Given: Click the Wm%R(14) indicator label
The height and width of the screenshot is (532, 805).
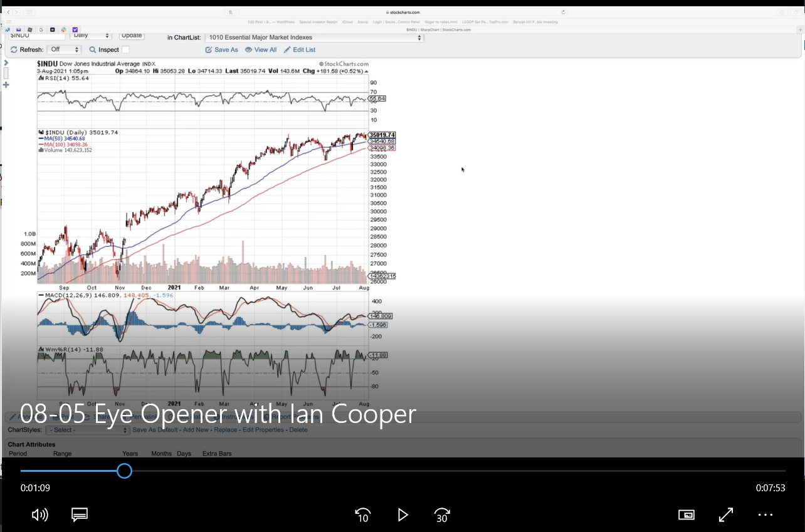Looking at the screenshot, I should pos(70,349).
